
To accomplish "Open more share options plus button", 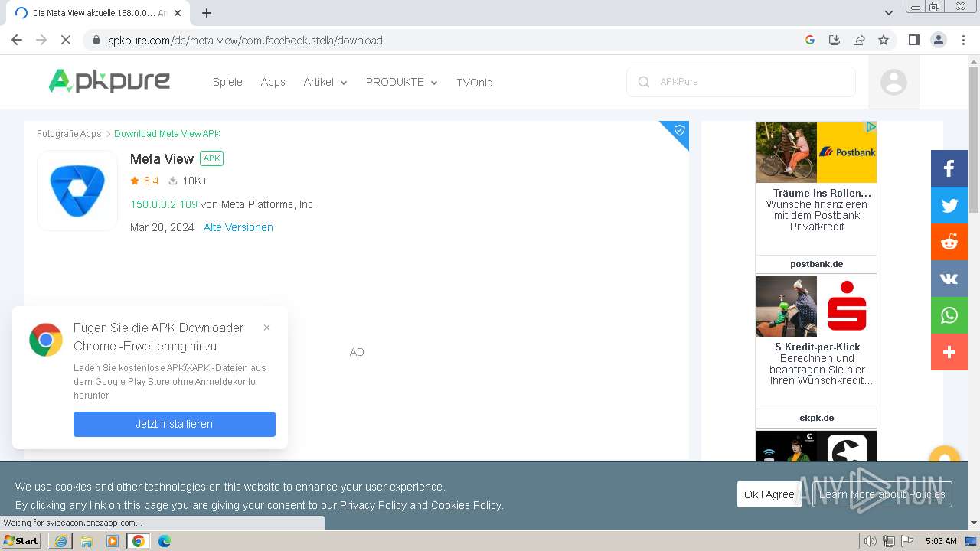I will click(x=949, y=352).
